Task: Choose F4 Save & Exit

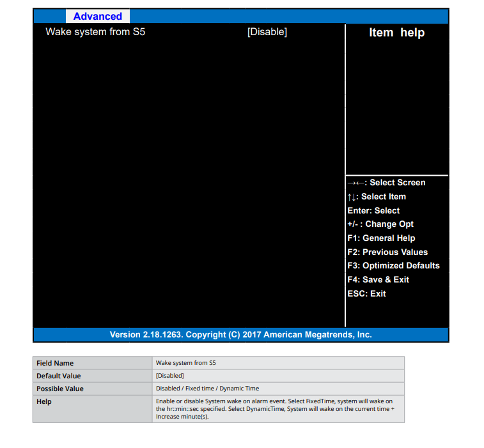Action: tap(378, 280)
